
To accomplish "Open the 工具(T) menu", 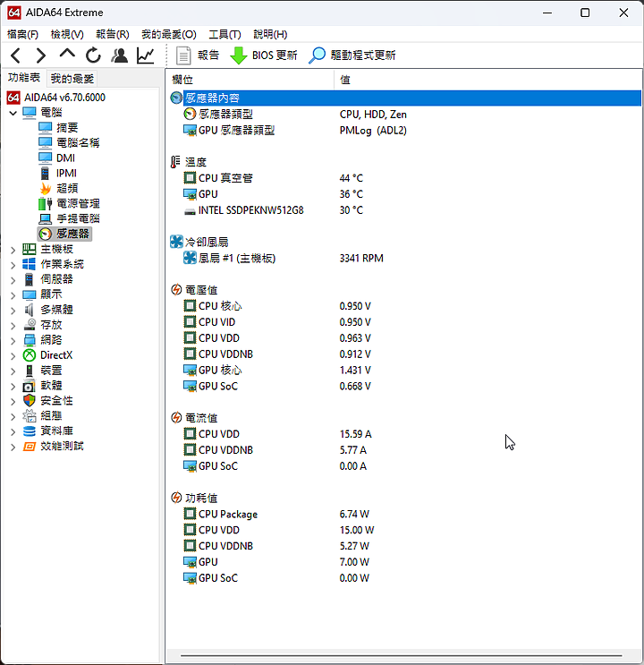I will click(225, 34).
